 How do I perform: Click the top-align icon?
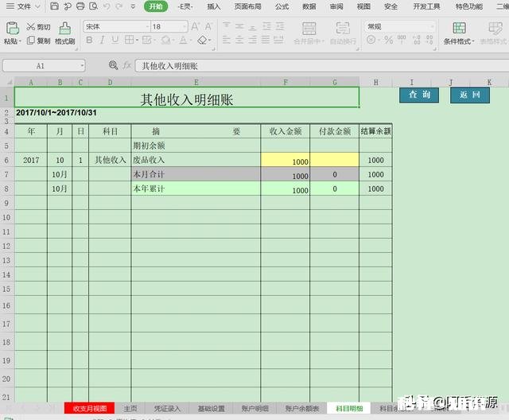coord(226,26)
